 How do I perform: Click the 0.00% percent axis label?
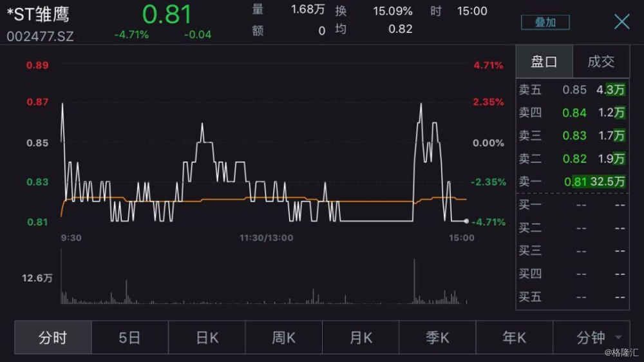[488, 143]
